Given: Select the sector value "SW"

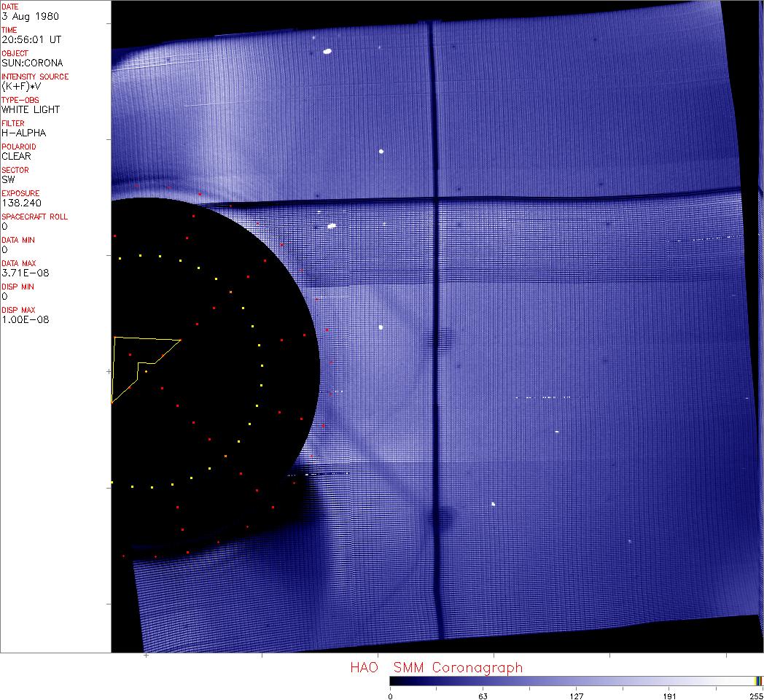Looking at the screenshot, I should tap(9, 179).
